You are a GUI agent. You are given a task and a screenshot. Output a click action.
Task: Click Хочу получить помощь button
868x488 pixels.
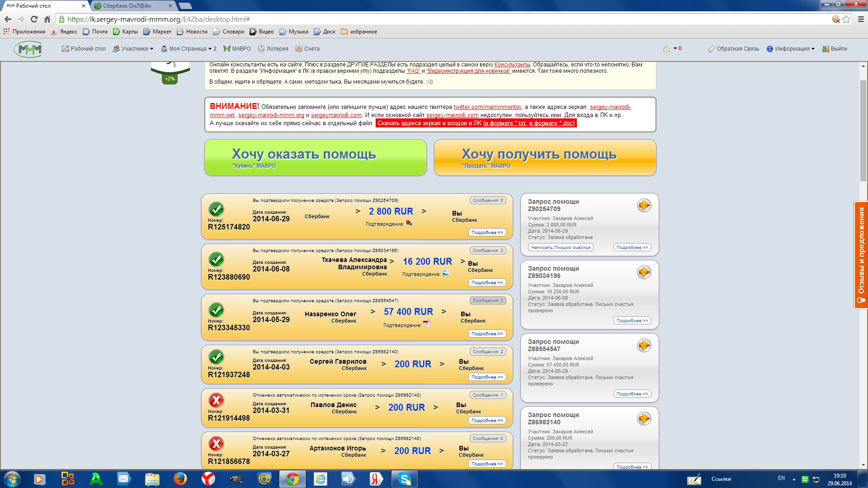pyautogui.click(x=545, y=157)
